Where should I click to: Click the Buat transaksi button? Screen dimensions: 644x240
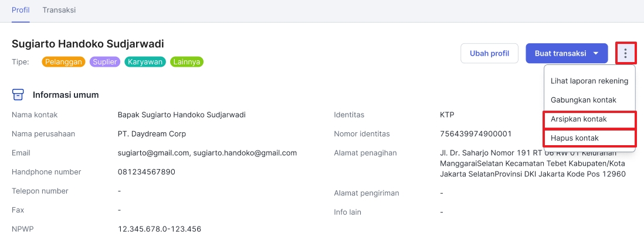(567, 53)
